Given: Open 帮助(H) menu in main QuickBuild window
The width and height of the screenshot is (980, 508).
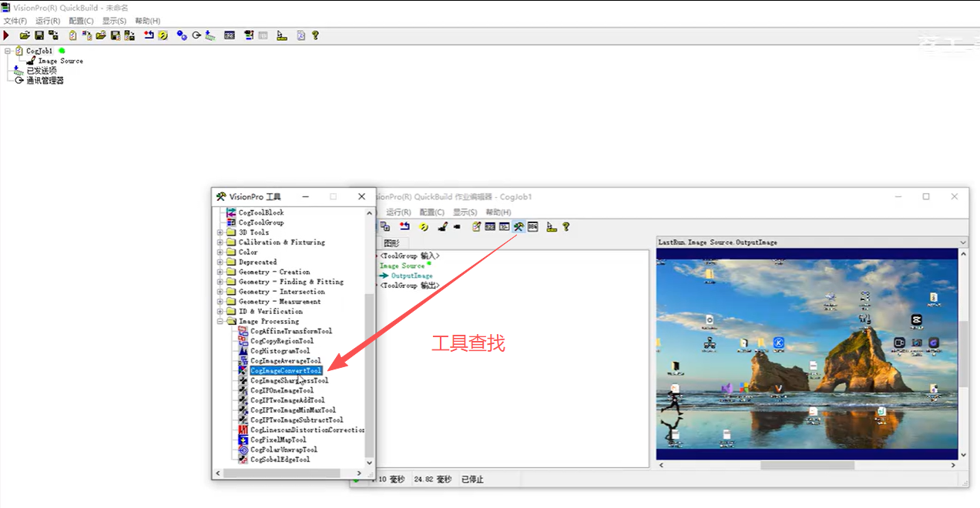Looking at the screenshot, I should tap(148, 21).
